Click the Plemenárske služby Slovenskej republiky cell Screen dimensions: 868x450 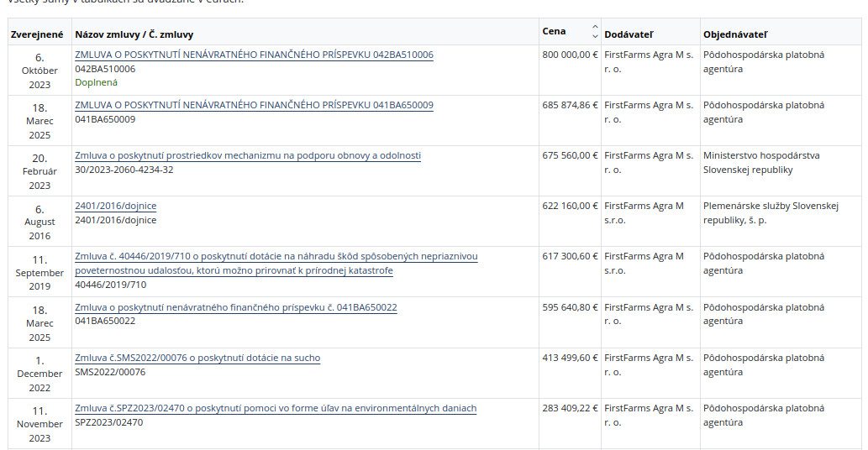tap(771, 212)
